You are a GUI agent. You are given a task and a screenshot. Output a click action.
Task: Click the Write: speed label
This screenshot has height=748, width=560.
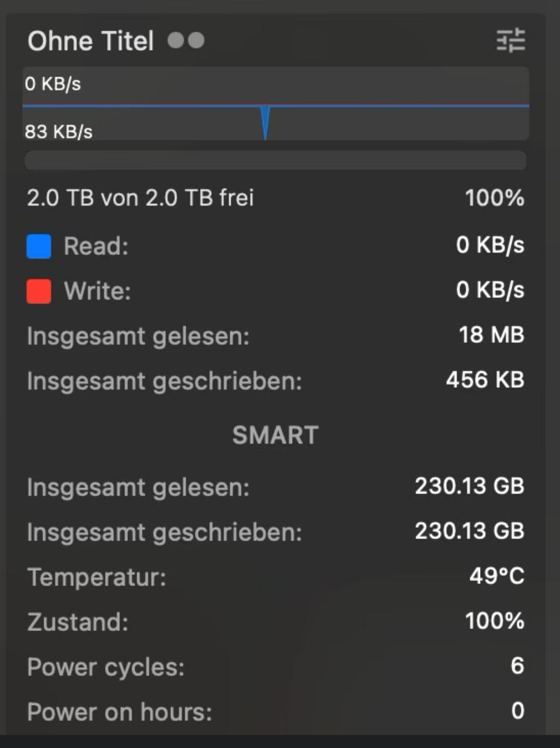pos(98,291)
